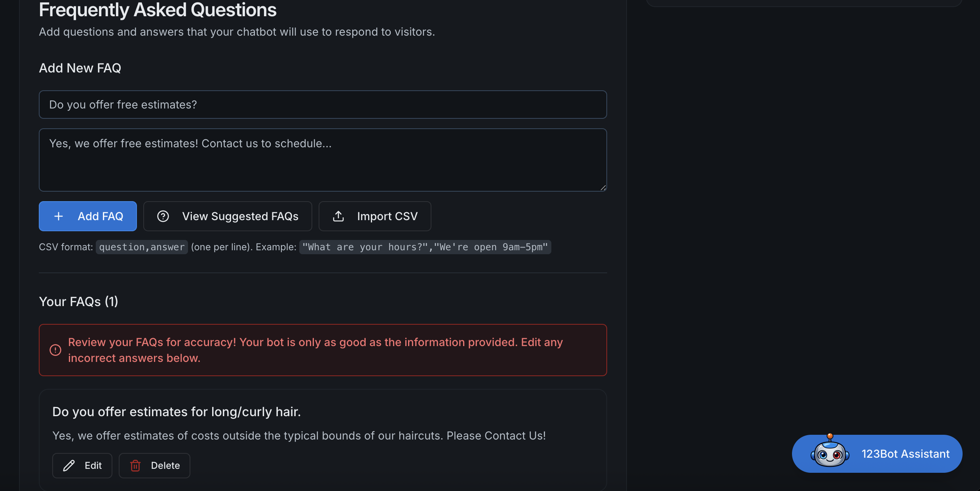Focus the FAQ answer text area
This screenshot has height=491, width=980.
pyautogui.click(x=323, y=160)
